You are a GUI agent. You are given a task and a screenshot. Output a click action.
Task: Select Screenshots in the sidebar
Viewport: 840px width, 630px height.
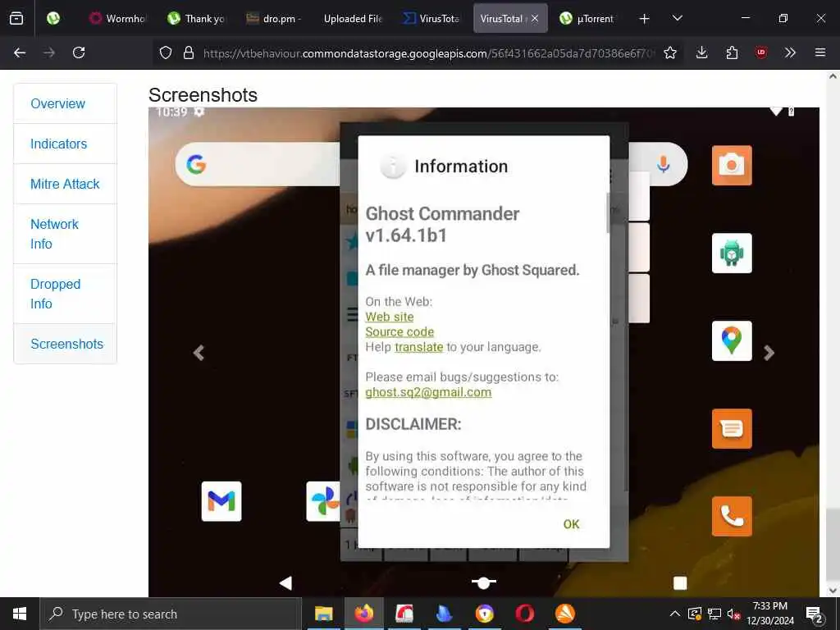[66, 344]
